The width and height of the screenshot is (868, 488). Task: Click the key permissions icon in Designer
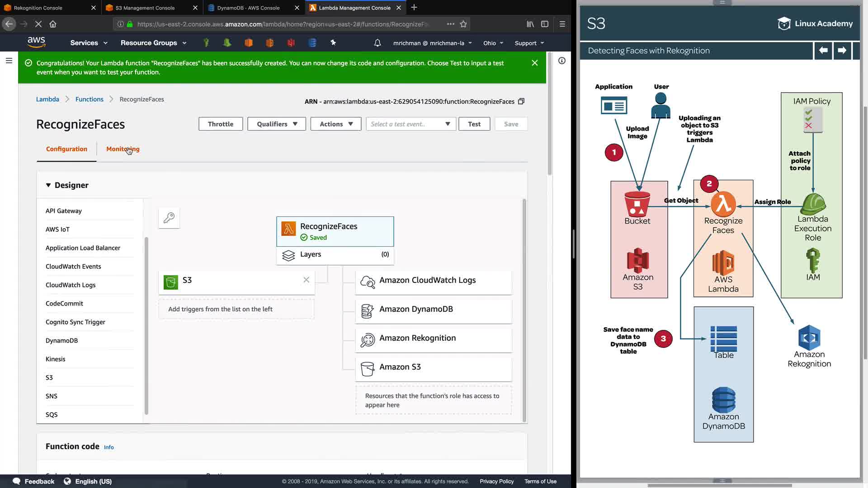click(x=169, y=218)
